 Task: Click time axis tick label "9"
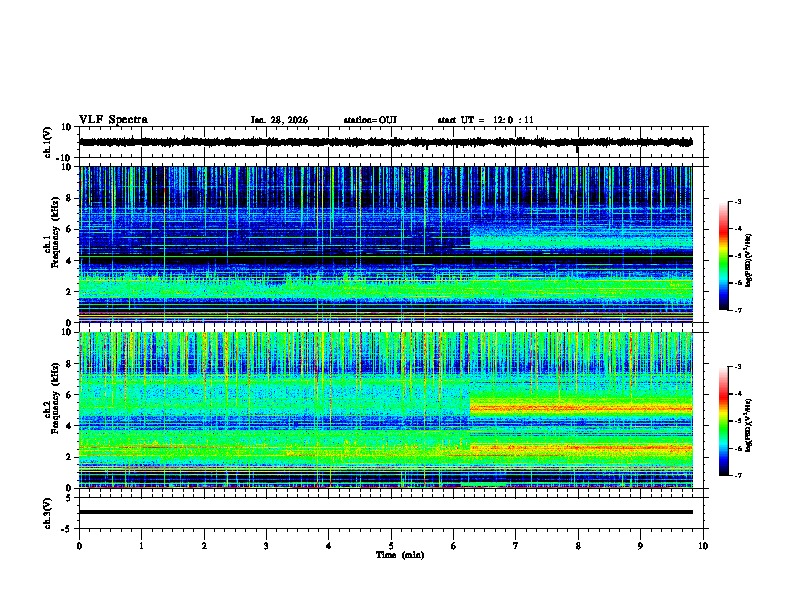tap(640, 546)
